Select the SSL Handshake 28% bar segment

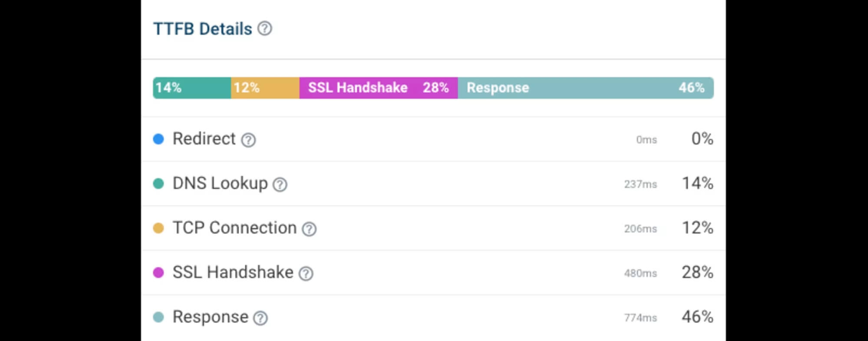[x=378, y=88]
